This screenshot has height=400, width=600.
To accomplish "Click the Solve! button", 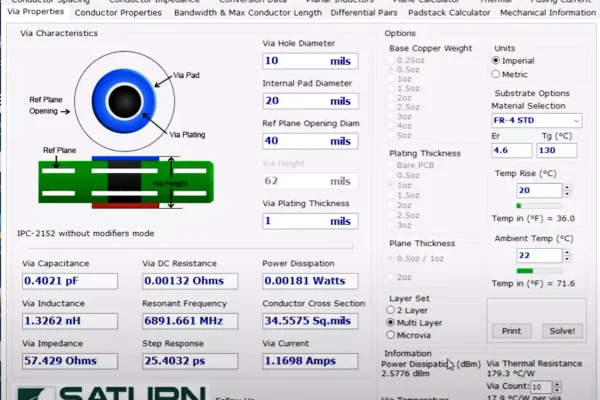I will coord(562,331).
